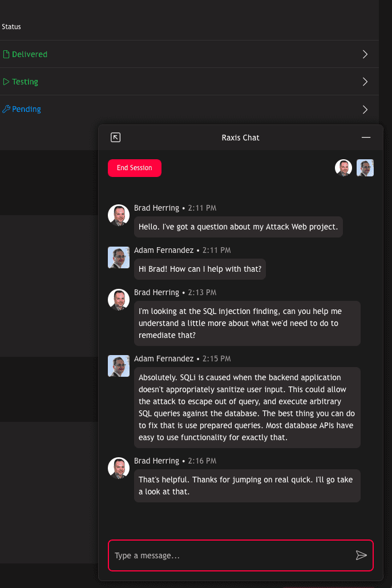
Task: Expand the Delivered status row chevron
Action: 365,55
